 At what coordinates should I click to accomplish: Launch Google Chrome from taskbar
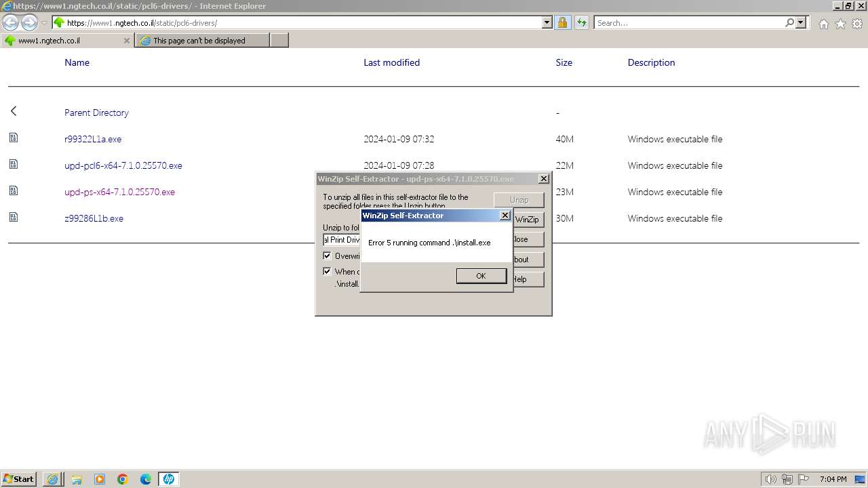(123, 479)
